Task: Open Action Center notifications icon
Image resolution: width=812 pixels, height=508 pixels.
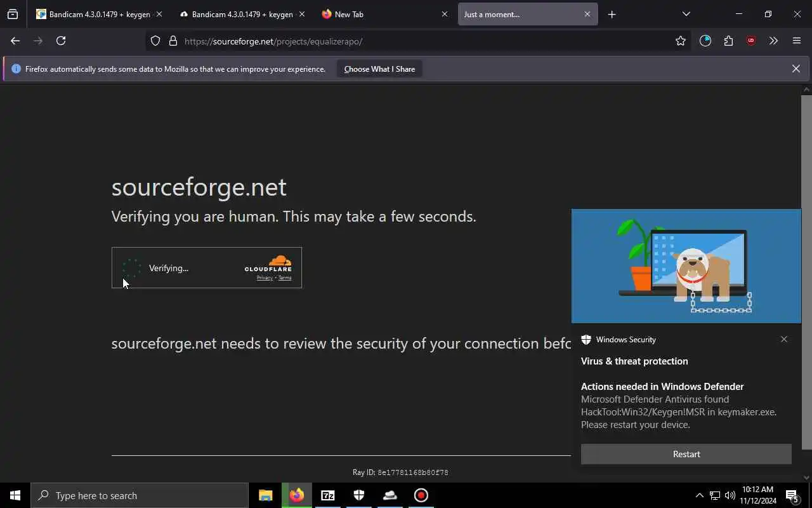Action: 792,495
